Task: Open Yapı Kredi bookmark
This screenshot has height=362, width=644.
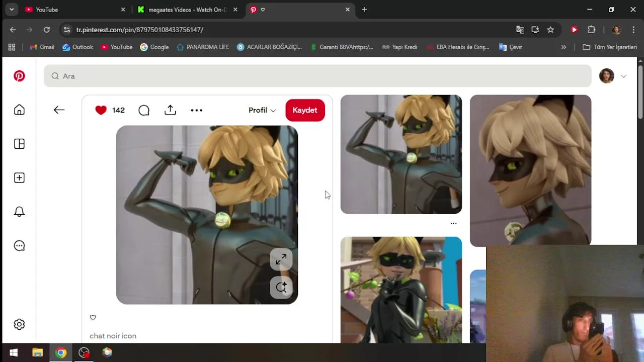Action: click(x=399, y=47)
